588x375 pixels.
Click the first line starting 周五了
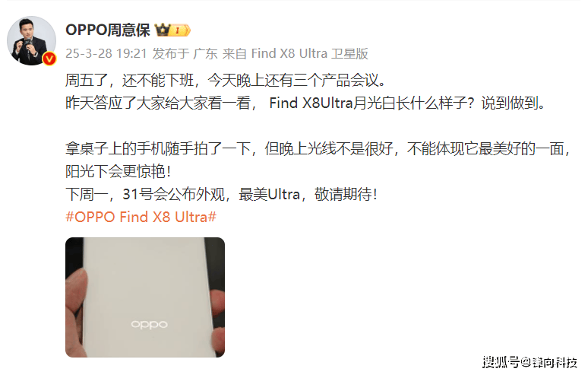[x=226, y=81]
